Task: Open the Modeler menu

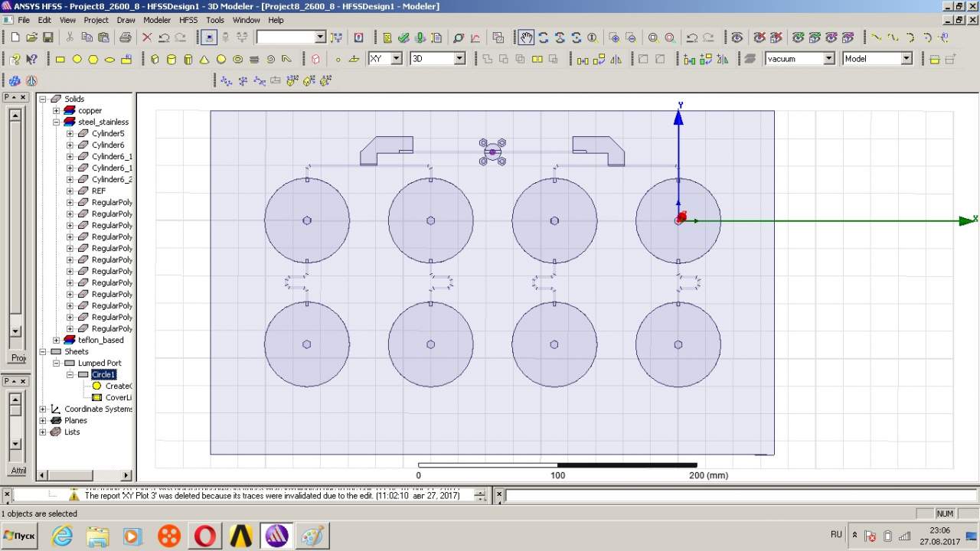Action: coord(157,20)
